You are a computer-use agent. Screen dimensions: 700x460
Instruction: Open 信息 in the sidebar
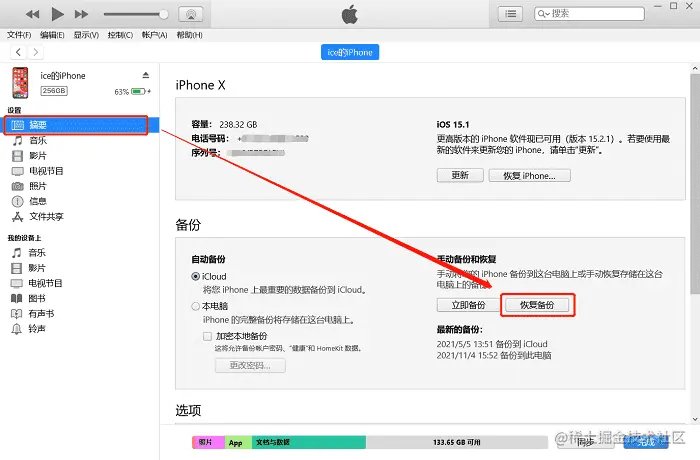click(x=38, y=201)
